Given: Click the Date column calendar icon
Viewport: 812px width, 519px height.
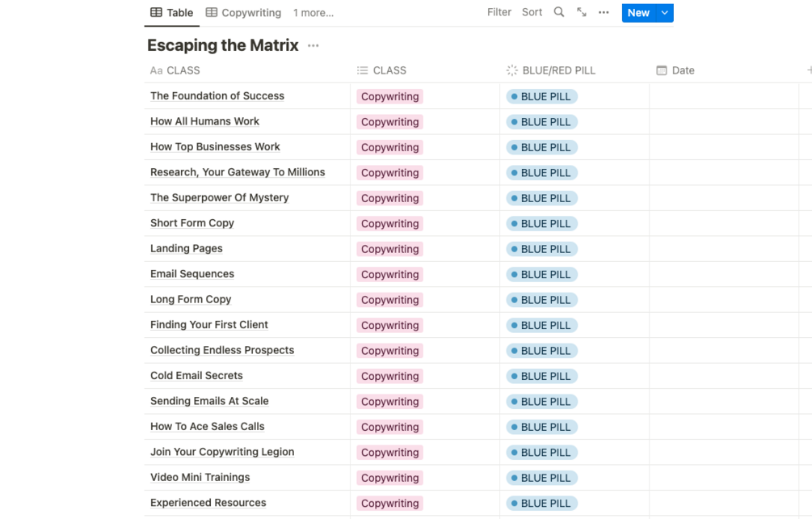Looking at the screenshot, I should [662, 70].
